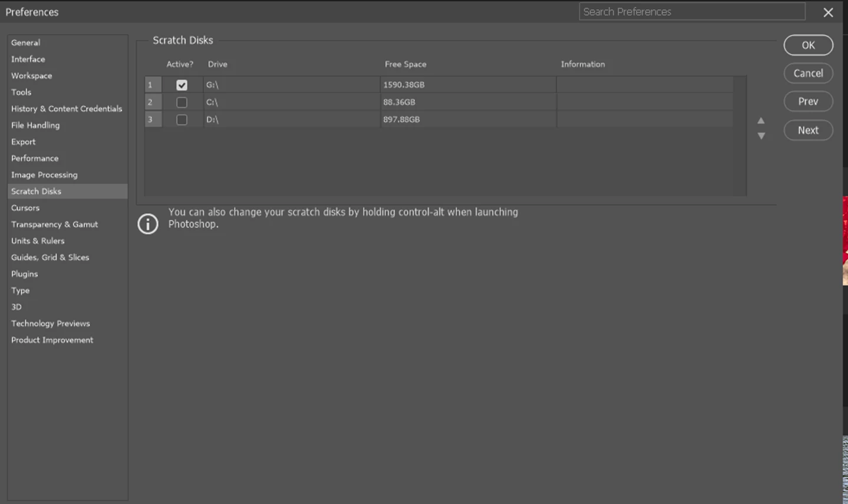This screenshot has height=504, width=848.
Task: Go to Product Improvement section
Action: 52,340
